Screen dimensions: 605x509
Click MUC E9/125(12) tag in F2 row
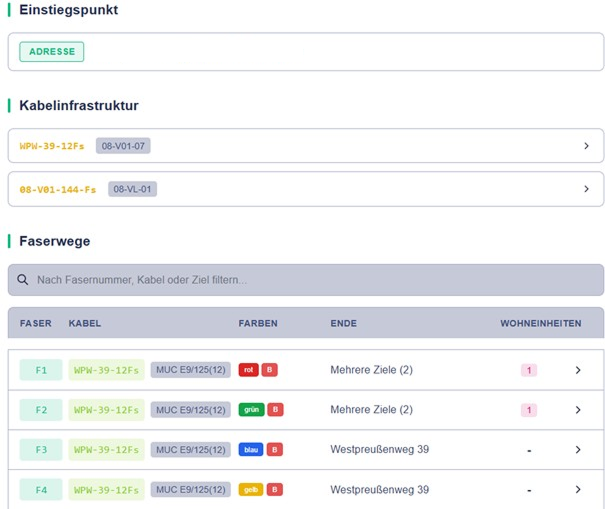click(191, 410)
